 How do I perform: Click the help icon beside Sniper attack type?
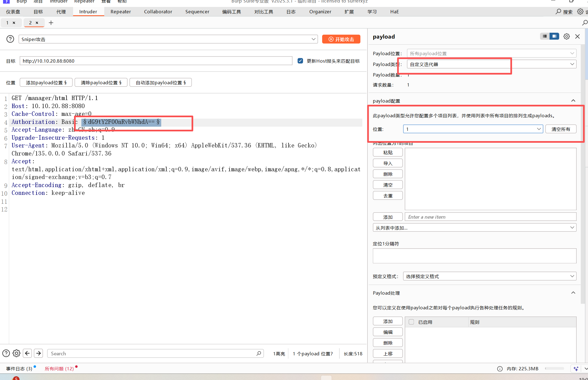click(10, 39)
